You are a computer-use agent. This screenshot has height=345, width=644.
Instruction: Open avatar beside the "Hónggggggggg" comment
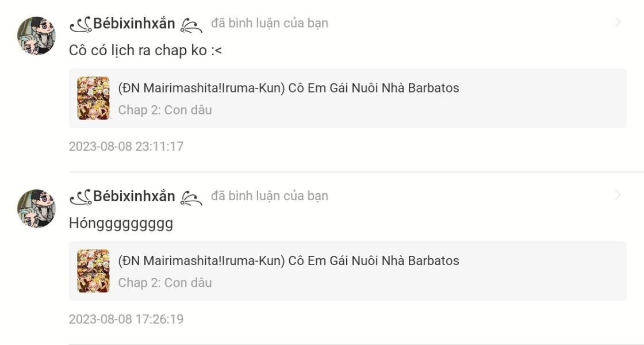point(36,208)
